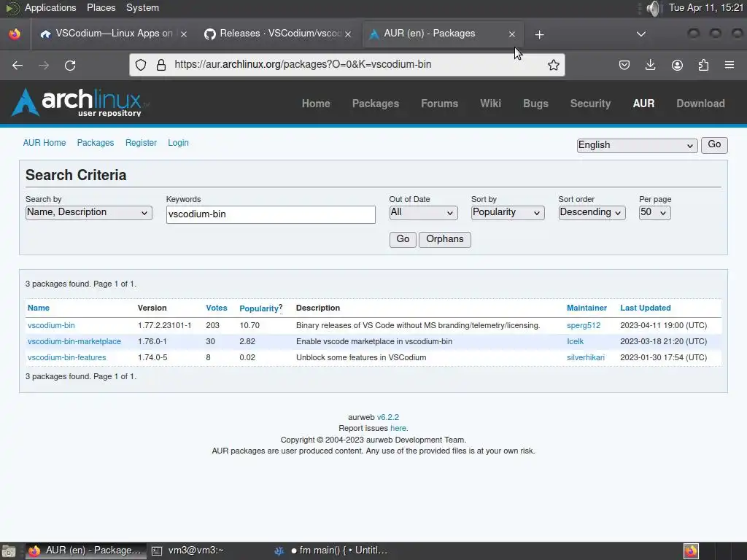The image size is (747, 560).
Task: Open vscodium-bin-marketplace package link
Action: point(74,341)
